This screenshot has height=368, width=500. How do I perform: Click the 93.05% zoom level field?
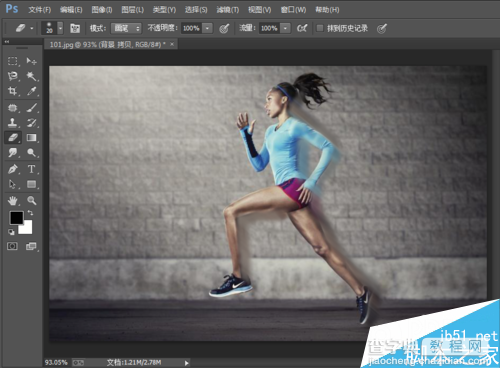point(56,362)
